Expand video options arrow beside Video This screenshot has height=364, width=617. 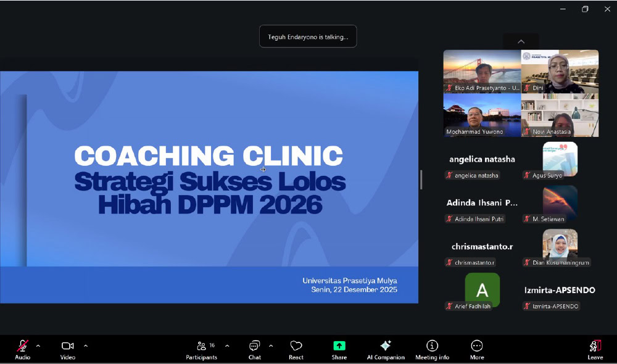tap(85, 346)
